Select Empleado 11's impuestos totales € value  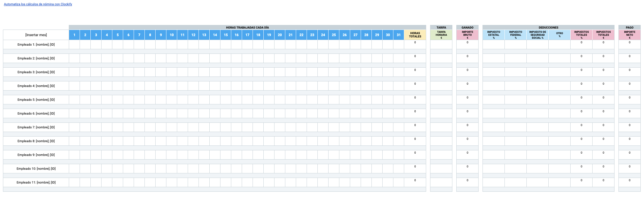tap(603, 183)
